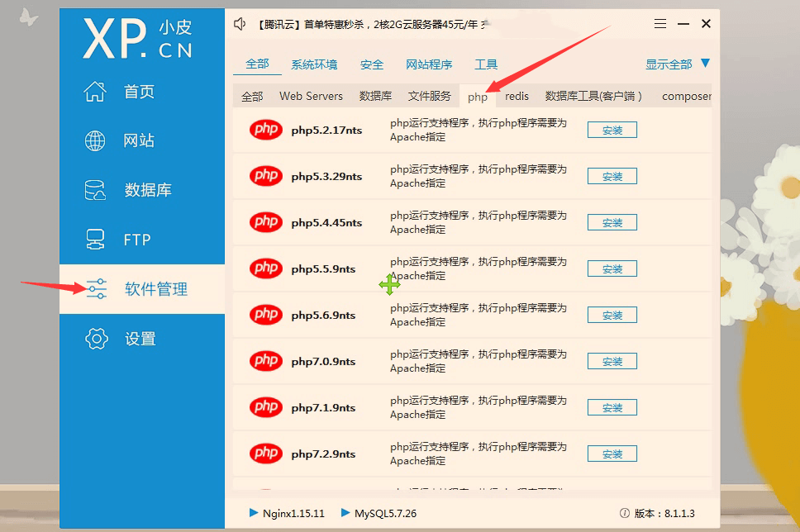Select the redis filter tab
Screen dimensions: 800x532
(x=517, y=97)
